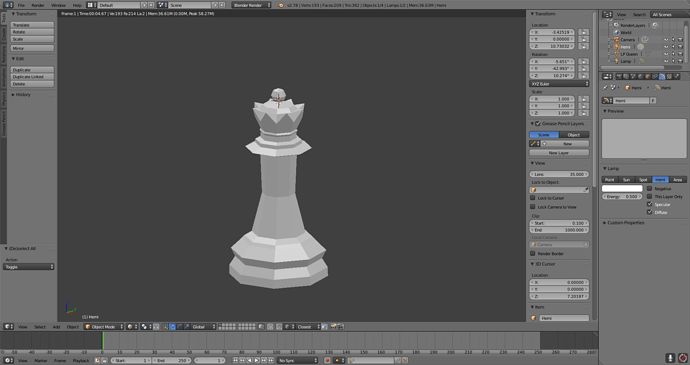Image resolution: width=690 pixels, height=365 pixels.
Task: Open the Window menu
Action: click(58, 5)
